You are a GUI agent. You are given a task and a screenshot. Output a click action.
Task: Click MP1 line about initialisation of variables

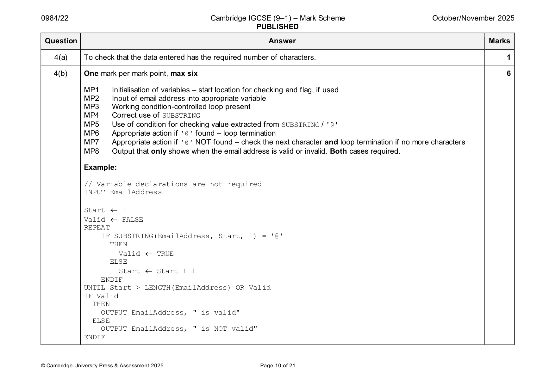211,90
